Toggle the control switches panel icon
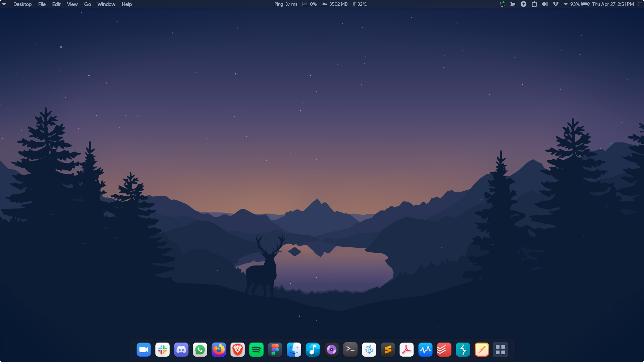Screen dimensions: 644x362 point(513,4)
